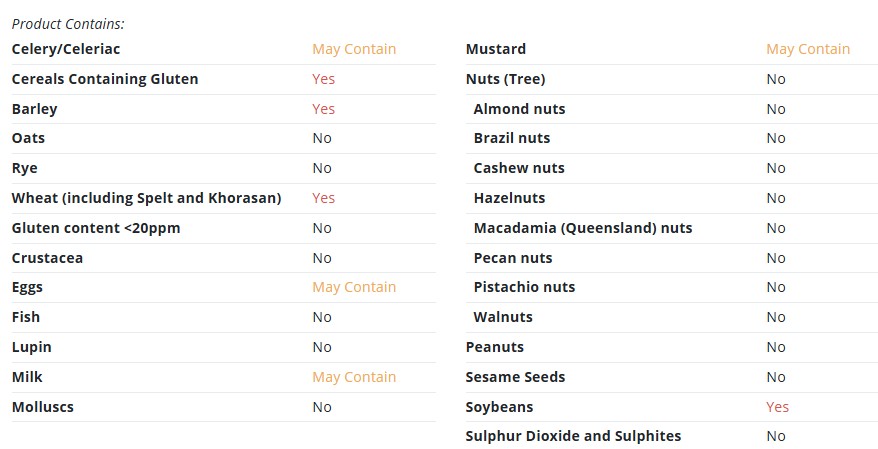Click the Sesame Seeds label
Viewport: 878px width, 449px height.
click(515, 377)
